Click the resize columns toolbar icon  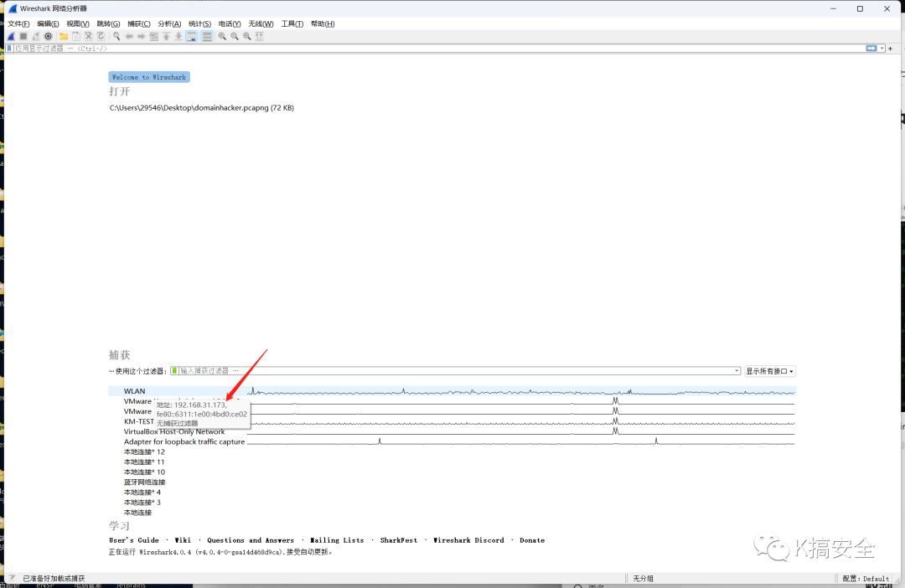click(x=260, y=36)
